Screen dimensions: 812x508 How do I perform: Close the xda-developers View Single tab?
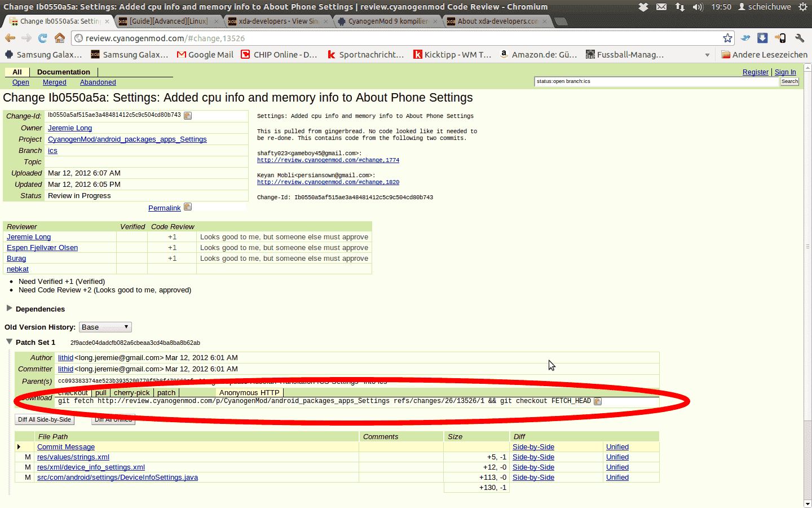tap(326, 21)
